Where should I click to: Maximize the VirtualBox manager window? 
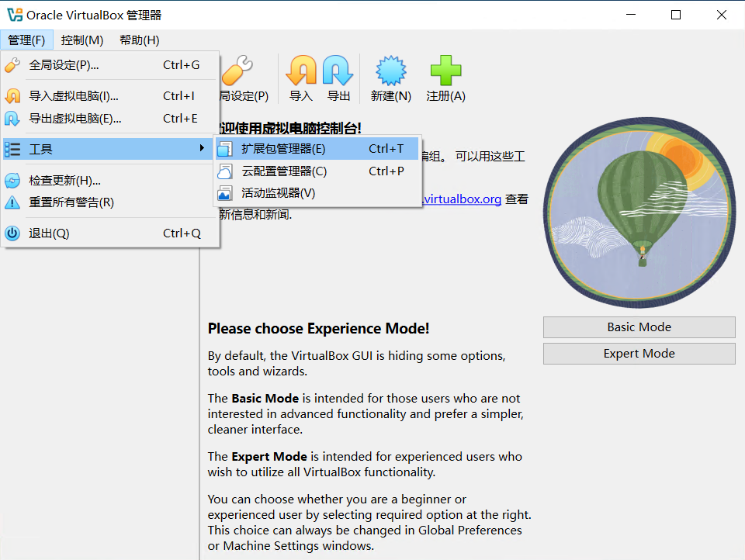[x=676, y=15]
